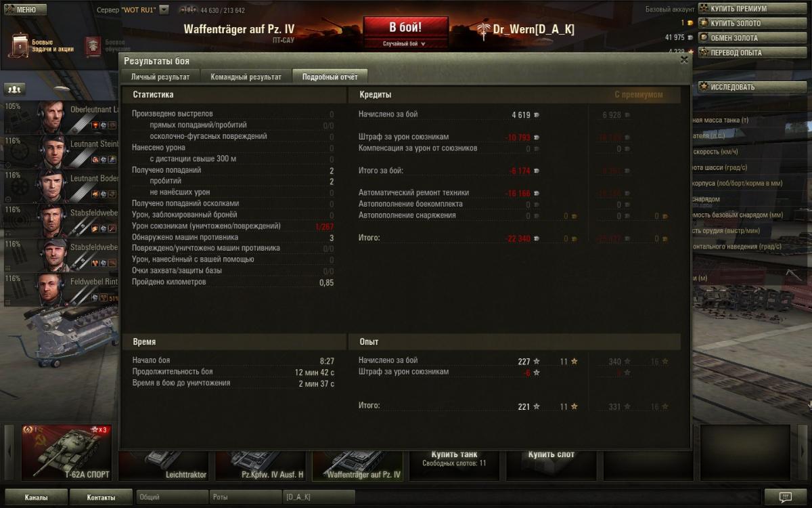The image size is (812, 508).
Task: Select the Feldwebel crew member portrait
Action: tap(51, 289)
